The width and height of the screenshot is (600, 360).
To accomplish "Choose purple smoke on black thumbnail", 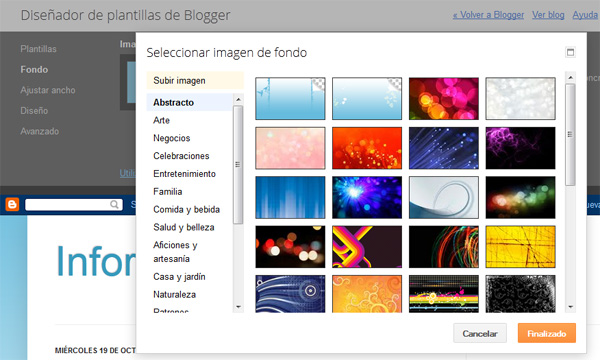I will point(520,148).
